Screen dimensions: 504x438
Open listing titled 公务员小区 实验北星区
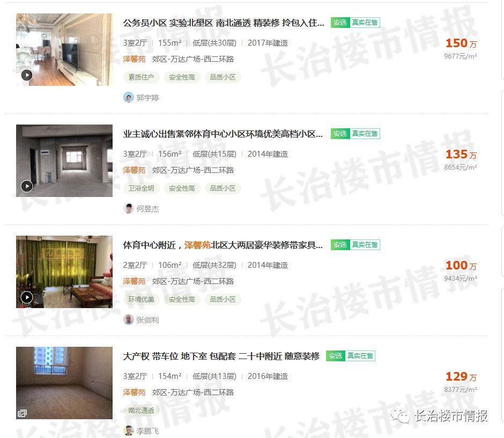pos(224,23)
